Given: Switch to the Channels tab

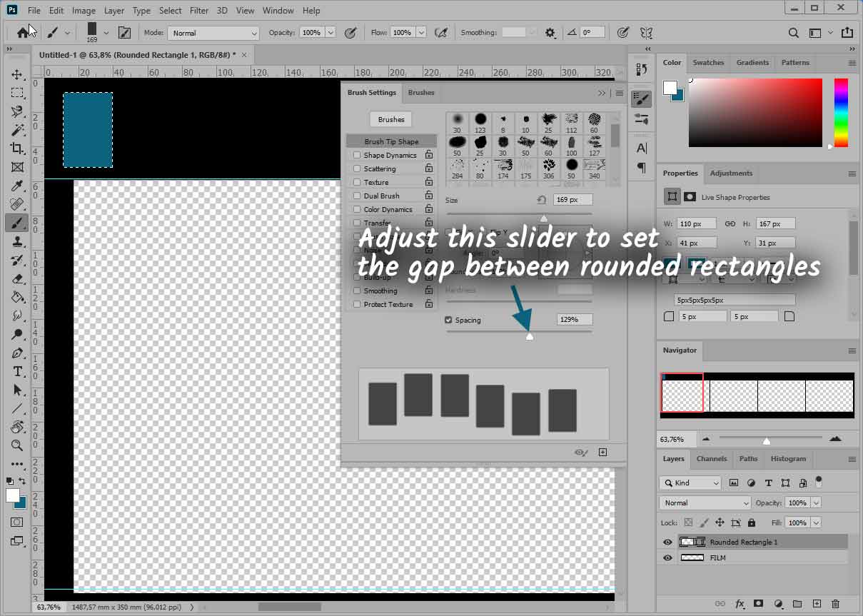Looking at the screenshot, I should (712, 459).
